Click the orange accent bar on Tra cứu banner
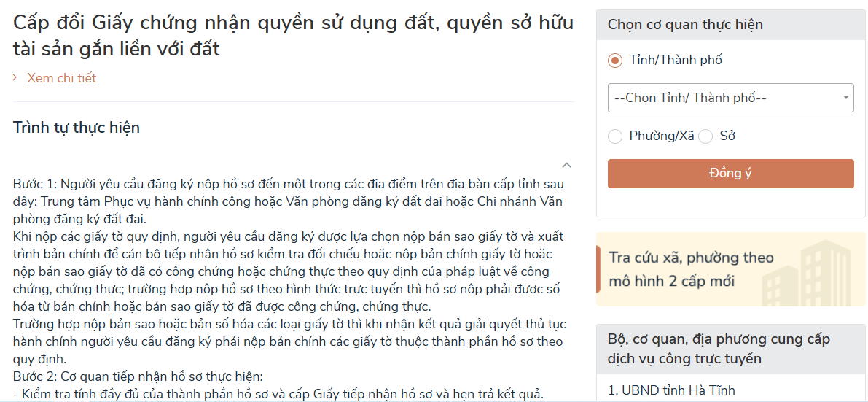The image size is (868, 402). click(598, 269)
